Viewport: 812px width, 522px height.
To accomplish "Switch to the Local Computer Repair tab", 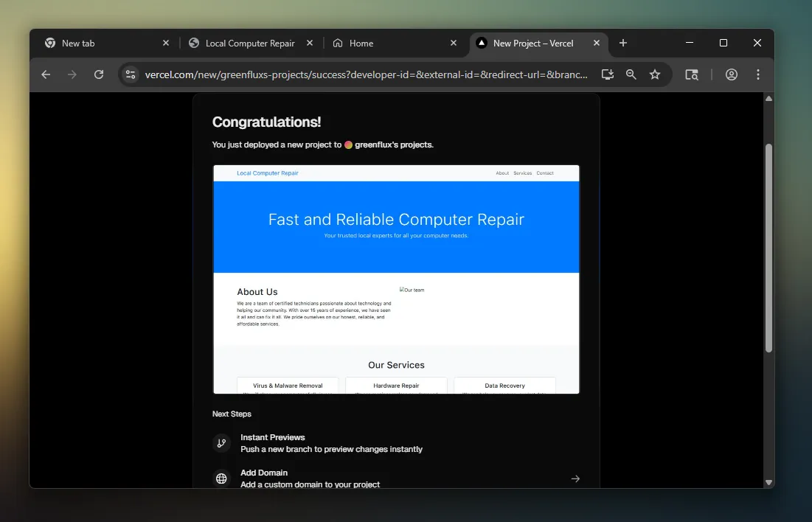I will [249, 43].
